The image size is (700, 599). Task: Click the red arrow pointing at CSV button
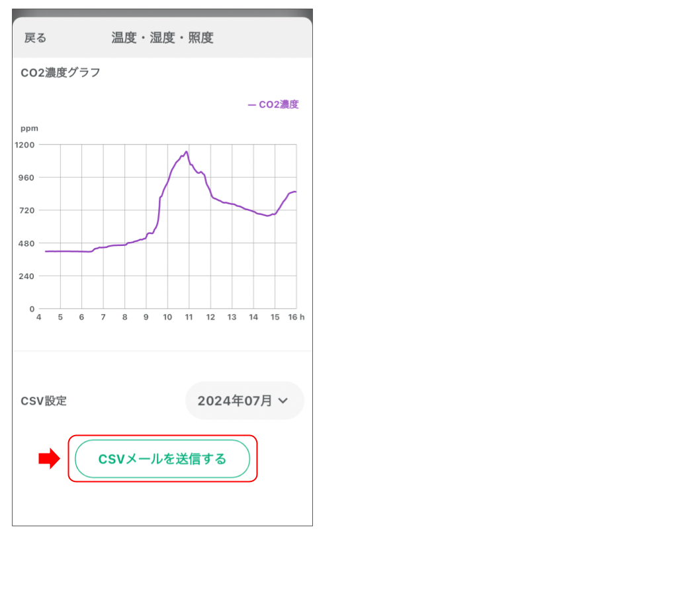pos(49,459)
